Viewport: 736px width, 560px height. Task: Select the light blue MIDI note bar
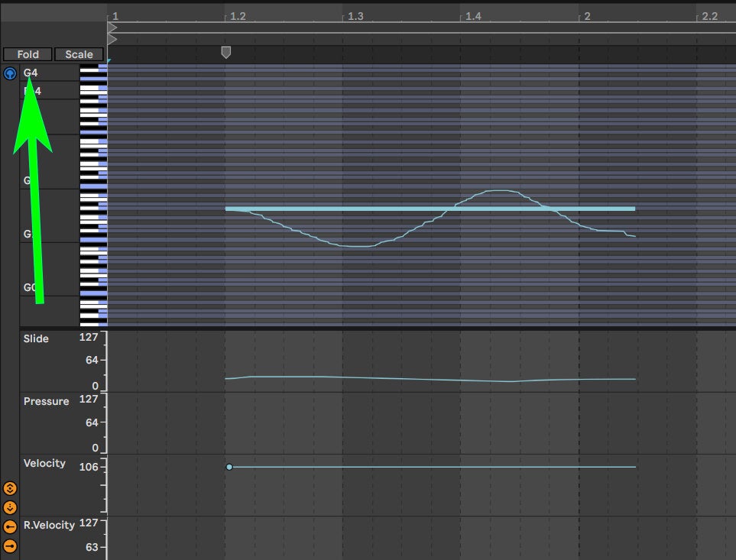click(x=430, y=209)
